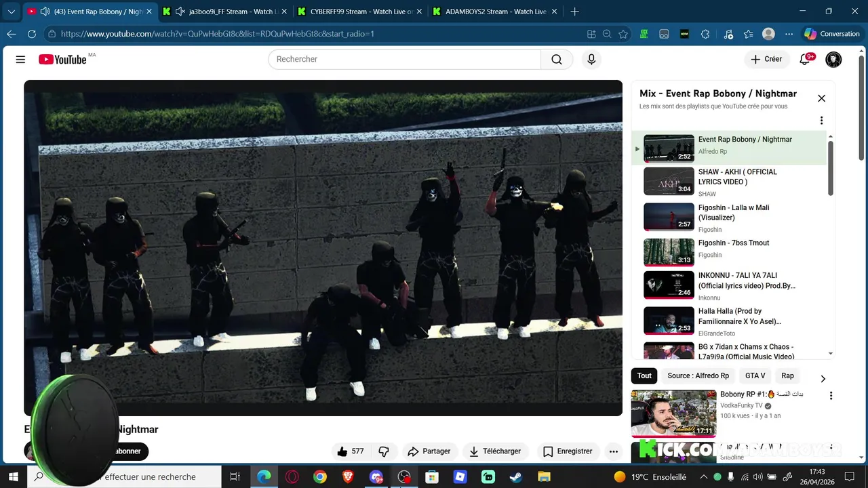Image resolution: width=868 pixels, height=488 pixels.
Task: Like the video with 577 likes
Action: (x=351, y=451)
